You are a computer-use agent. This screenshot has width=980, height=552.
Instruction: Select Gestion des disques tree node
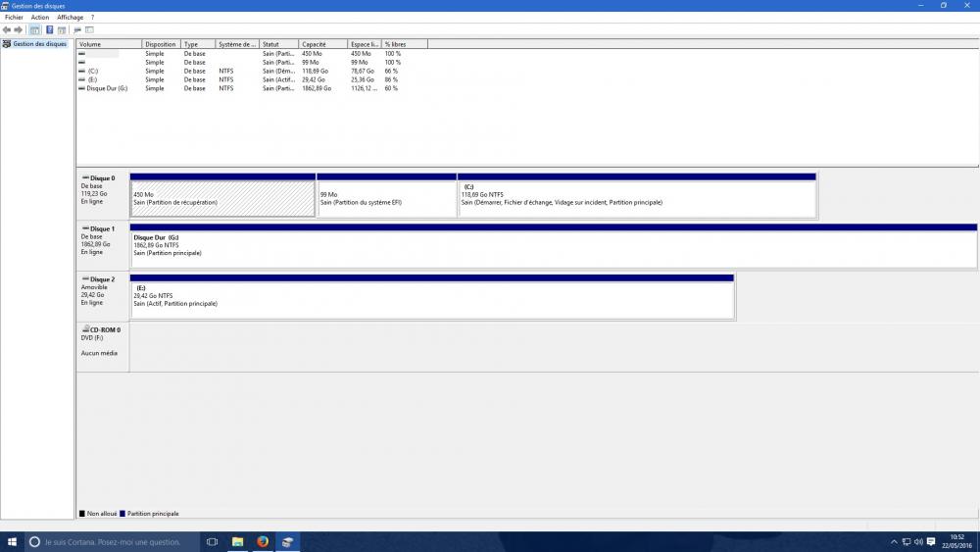(39, 44)
